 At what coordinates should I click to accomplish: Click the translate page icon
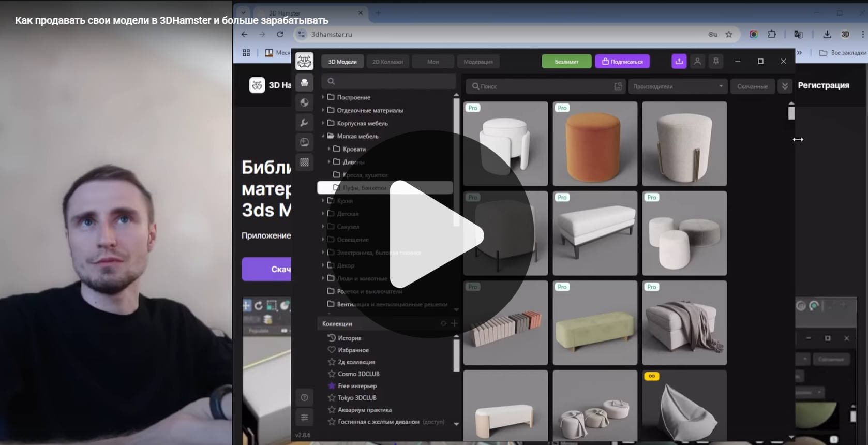(x=798, y=34)
